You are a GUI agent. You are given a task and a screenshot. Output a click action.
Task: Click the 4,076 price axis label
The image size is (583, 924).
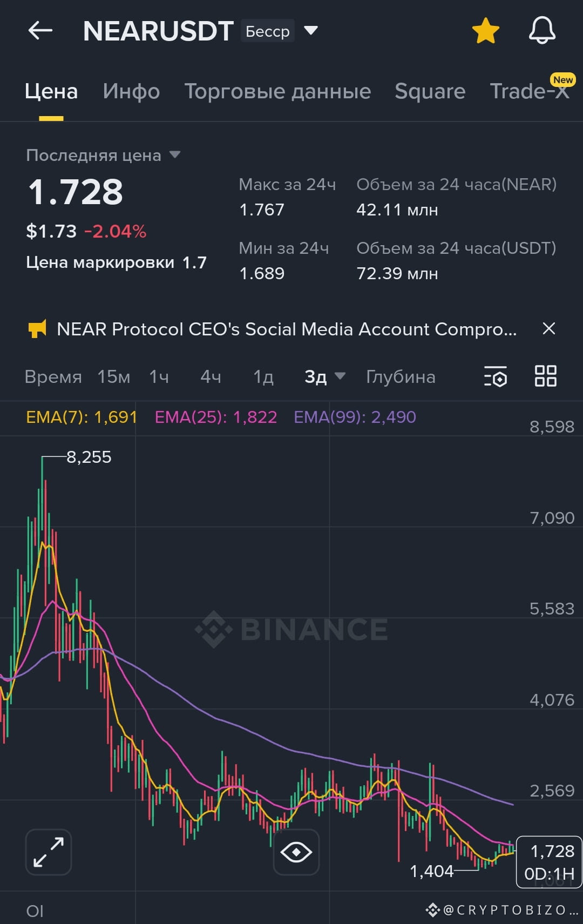pos(552,700)
